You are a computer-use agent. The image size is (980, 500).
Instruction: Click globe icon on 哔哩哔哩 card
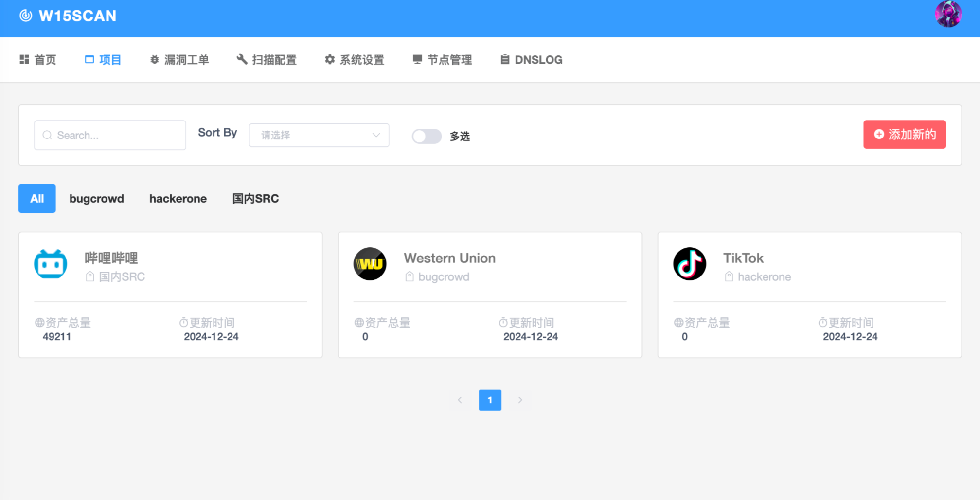click(39, 322)
